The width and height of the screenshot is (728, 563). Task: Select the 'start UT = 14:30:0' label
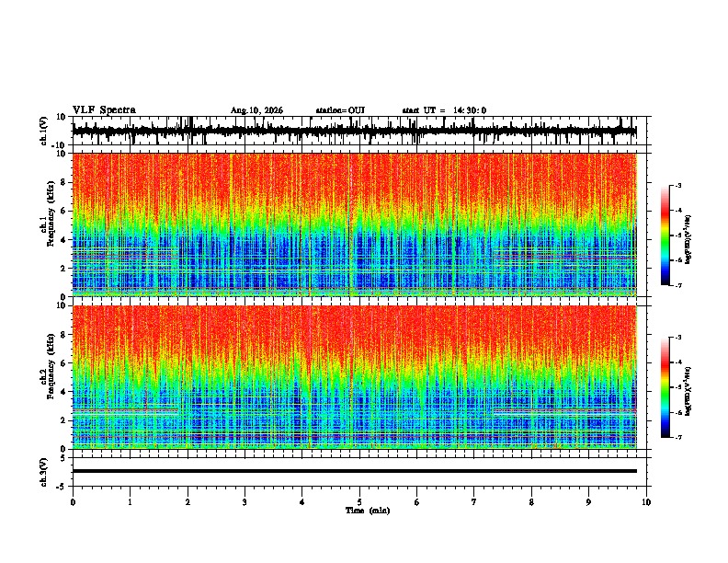(444, 110)
